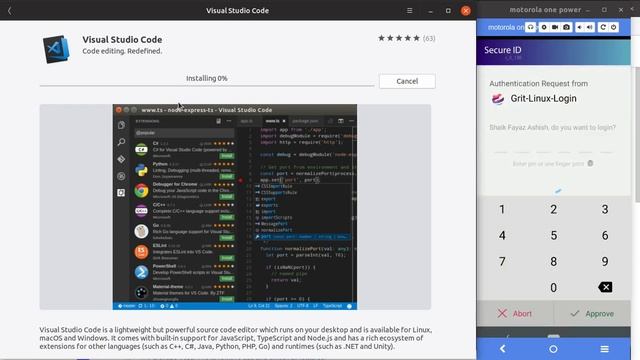This screenshot has height=360, width=640.
Task: Take a screenshot with the camera icon
Action: tap(567, 27)
